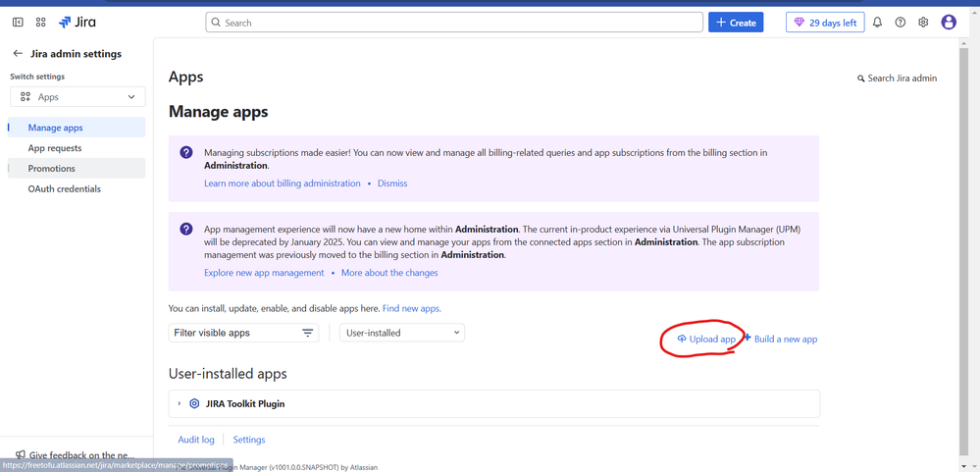Screen dimensions: 980x472
Task: Click the vertical page scrollbar
Action: click(x=964, y=250)
